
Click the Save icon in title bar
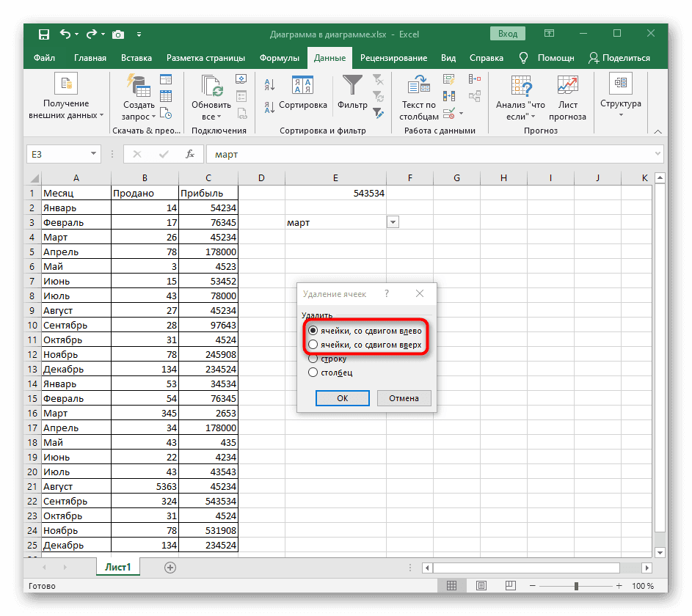click(x=44, y=34)
